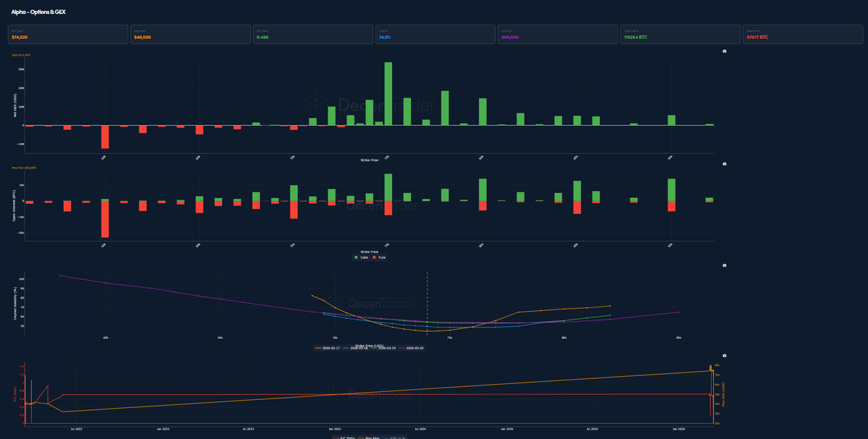Viewport: 868px width, 439px height.
Task: Click the 119264 BTC stat card
Action: [680, 34]
